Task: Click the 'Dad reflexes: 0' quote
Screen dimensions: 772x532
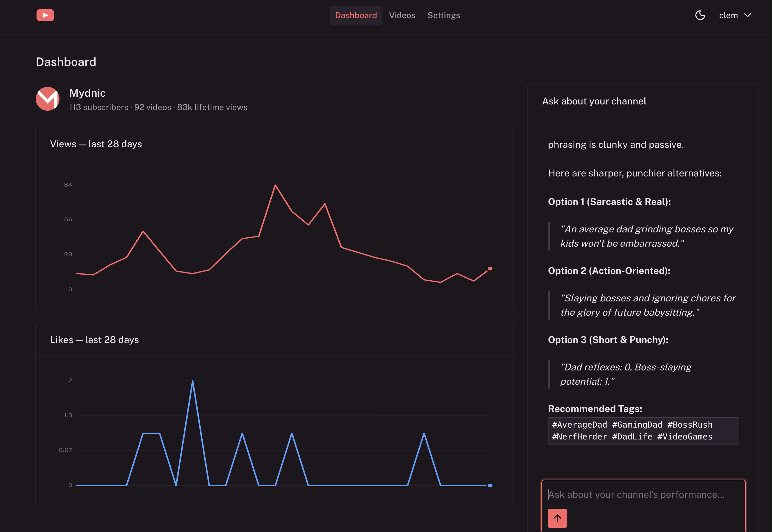Action: [626, 374]
